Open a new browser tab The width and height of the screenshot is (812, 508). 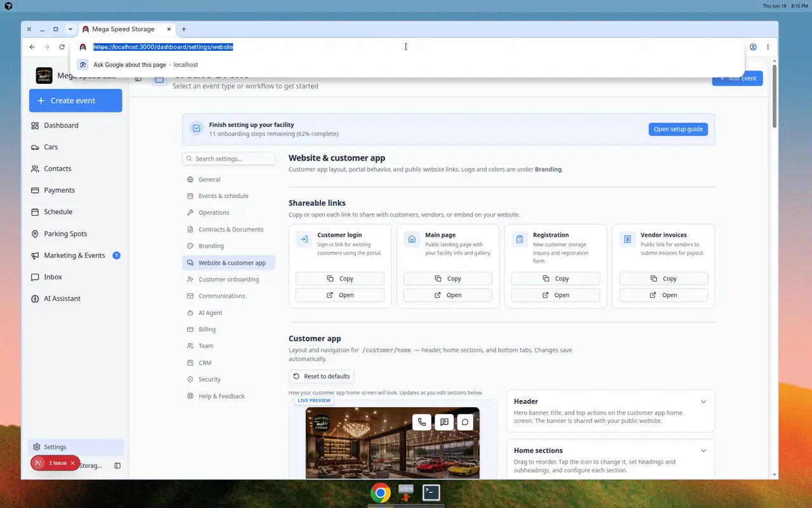pyautogui.click(x=184, y=29)
